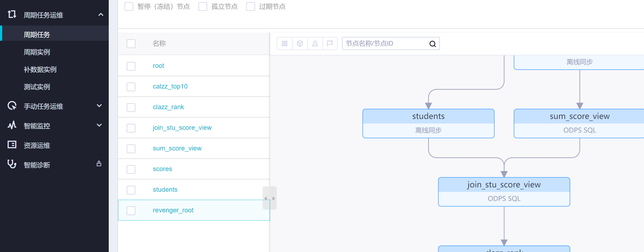The height and width of the screenshot is (252, 644).
Task: Click the resource operations panel icon
Action: pyautogui.click(x=12, y=145)
